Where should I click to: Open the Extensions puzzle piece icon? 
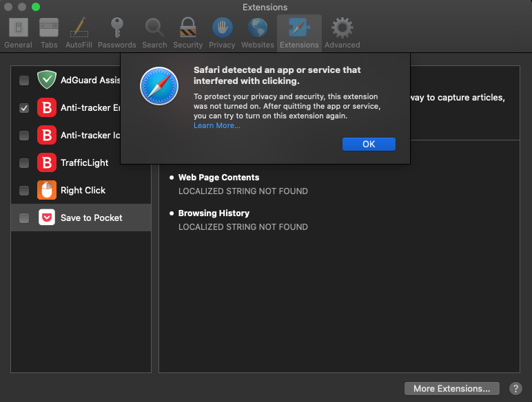(299, 27)
